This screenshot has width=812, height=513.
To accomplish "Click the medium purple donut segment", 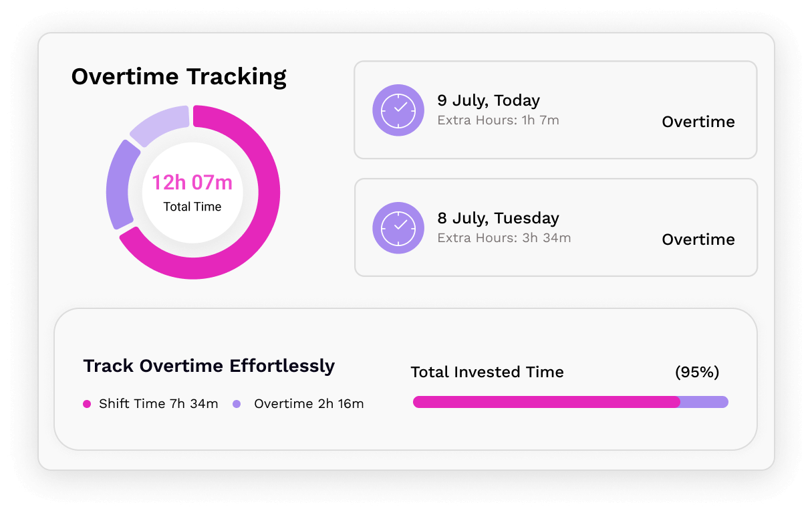I will coord(119,185).
